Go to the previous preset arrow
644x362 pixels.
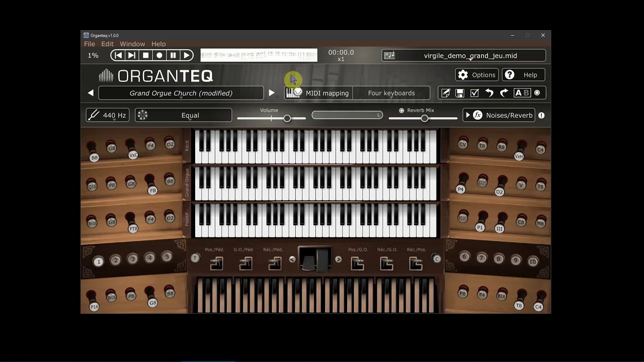click(x=91, y=93)
